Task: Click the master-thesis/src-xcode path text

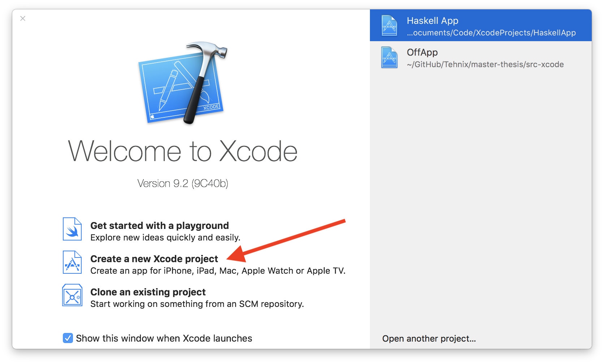Action: click(485, 65)
